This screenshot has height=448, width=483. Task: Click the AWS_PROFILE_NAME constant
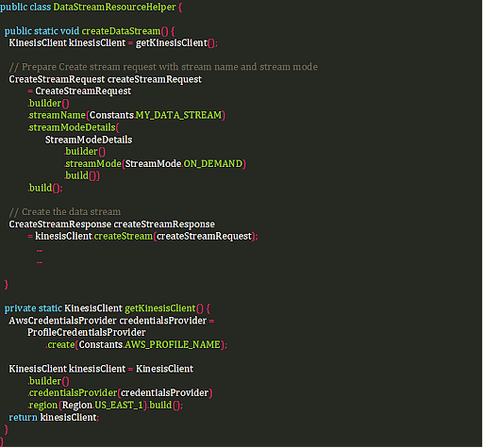coord(173,345)
